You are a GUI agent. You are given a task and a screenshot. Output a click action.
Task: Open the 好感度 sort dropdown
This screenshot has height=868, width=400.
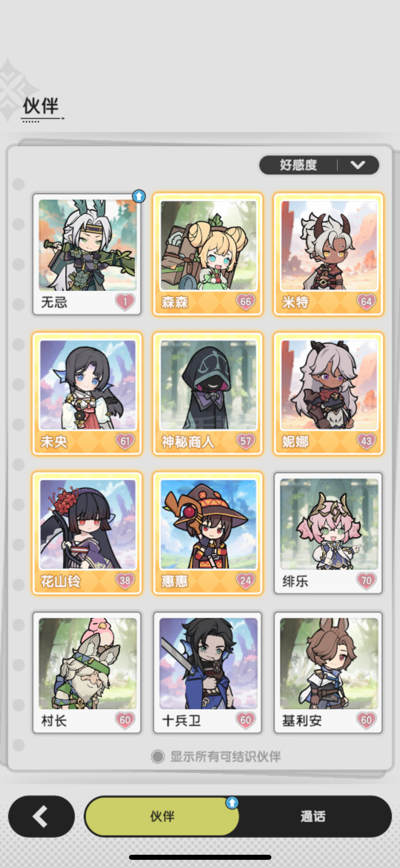point(319,165)
